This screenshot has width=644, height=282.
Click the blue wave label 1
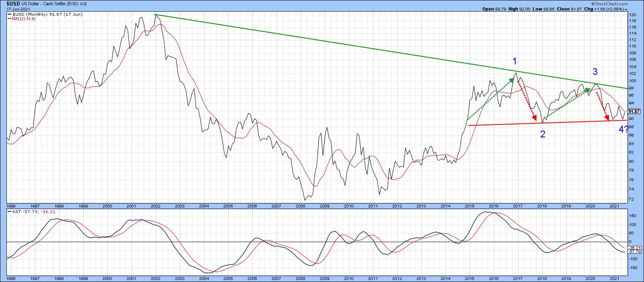coord(515,61)
